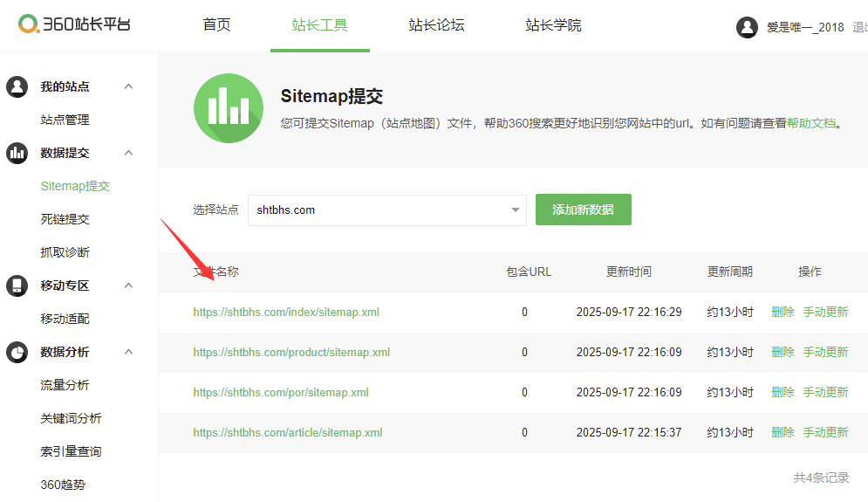This screenshot has width=868, height=502.
Task: Click the 数据提交 bar chart sidebar icon
Action: coord(17,154)
